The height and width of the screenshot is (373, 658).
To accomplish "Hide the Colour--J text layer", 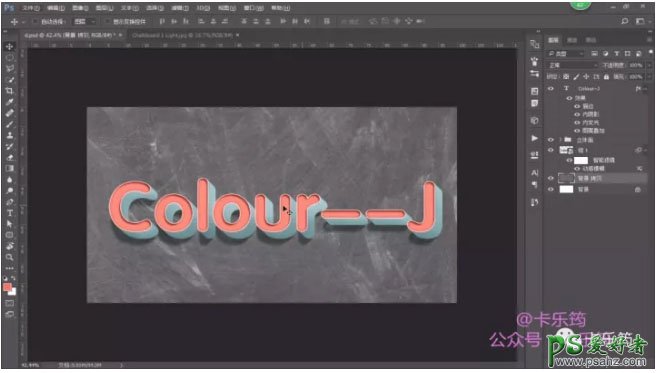I will [x=551, y=89].
